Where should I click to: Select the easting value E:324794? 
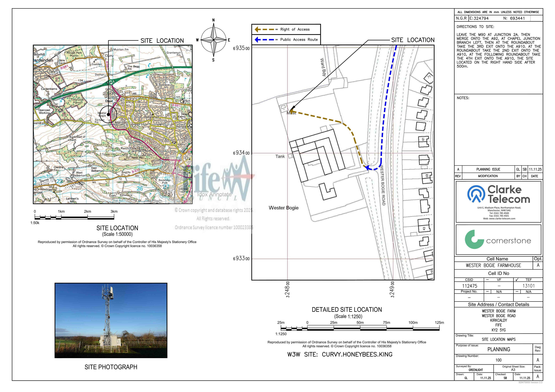click(x=479, y=18)
